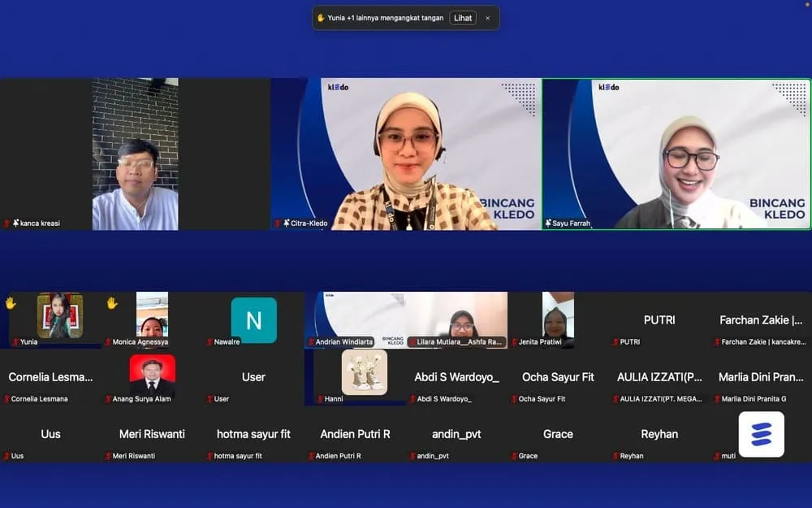Click the muted mic icon next to Monica Agnessya
This screenshot has height=508, width=812.
click(108, 342)
